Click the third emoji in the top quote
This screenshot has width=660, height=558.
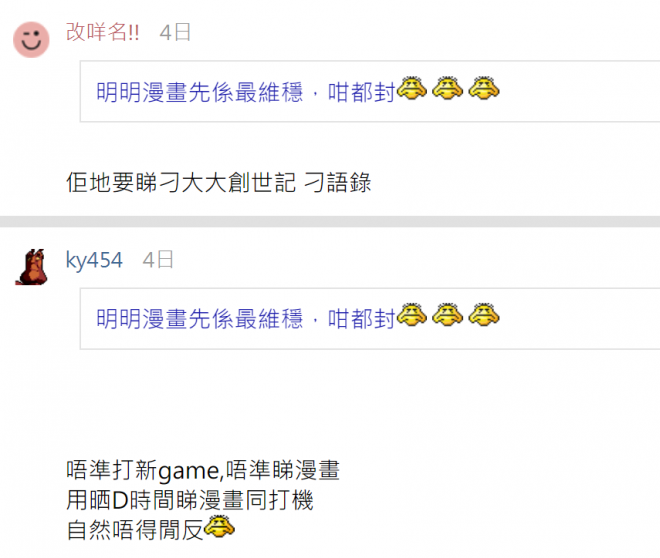pos(484,88)
